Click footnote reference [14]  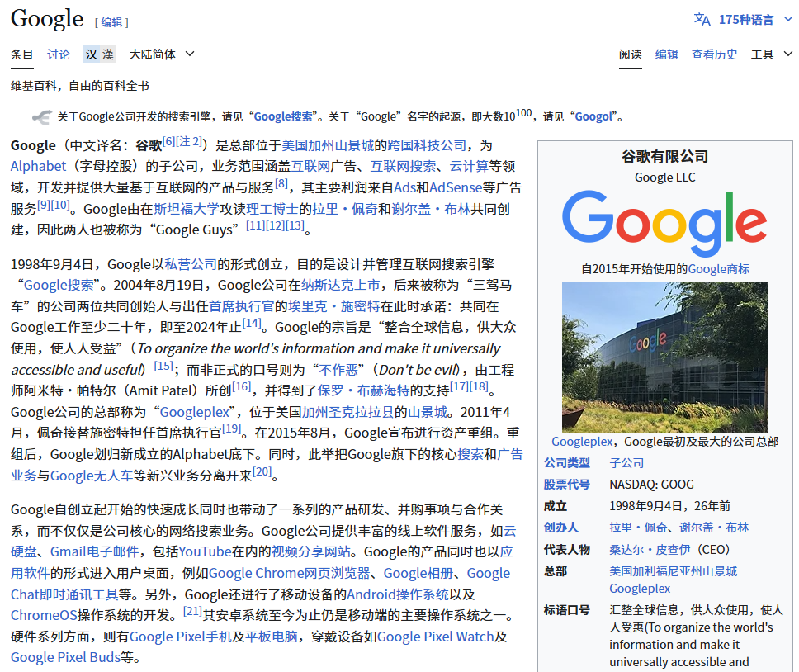252,323
